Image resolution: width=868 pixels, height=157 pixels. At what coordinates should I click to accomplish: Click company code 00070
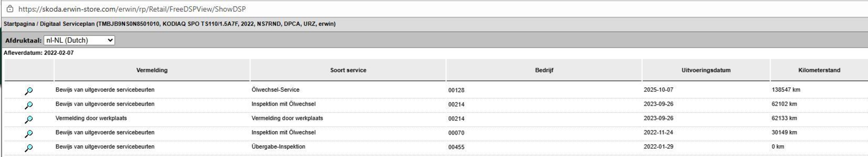[456, 133]
